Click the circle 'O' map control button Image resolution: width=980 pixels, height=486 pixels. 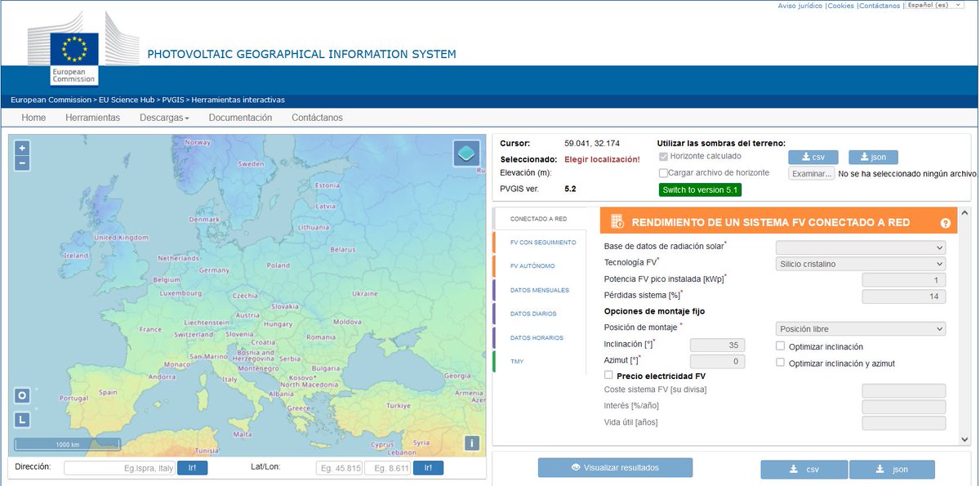(x=22, y=395)
